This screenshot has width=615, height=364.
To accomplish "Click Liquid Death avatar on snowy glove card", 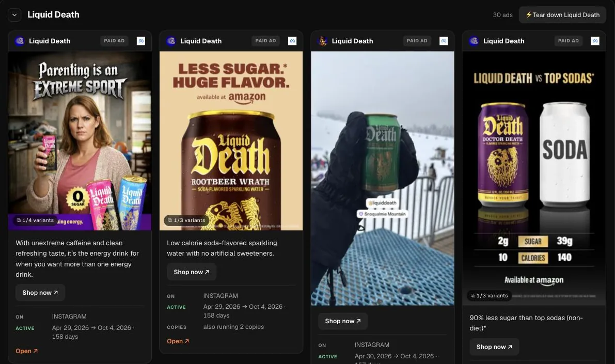I will pyautogui.click(x=322, y=41).
